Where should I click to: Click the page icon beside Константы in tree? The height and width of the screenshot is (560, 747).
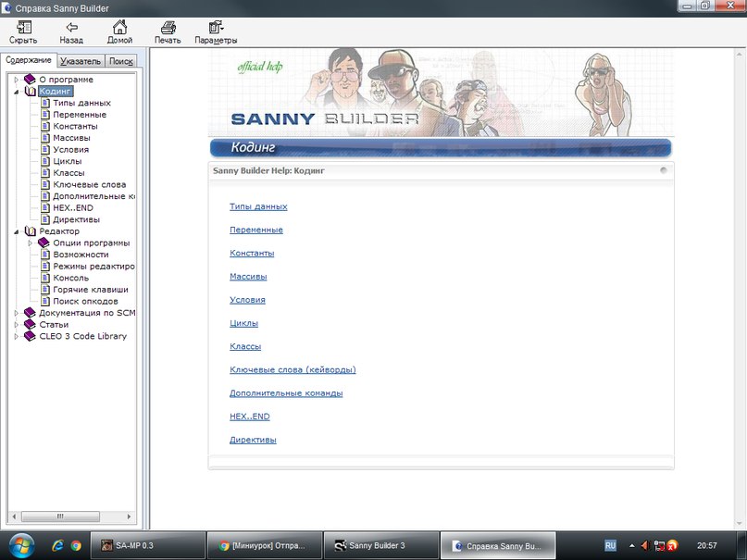[x=45, y=126]
